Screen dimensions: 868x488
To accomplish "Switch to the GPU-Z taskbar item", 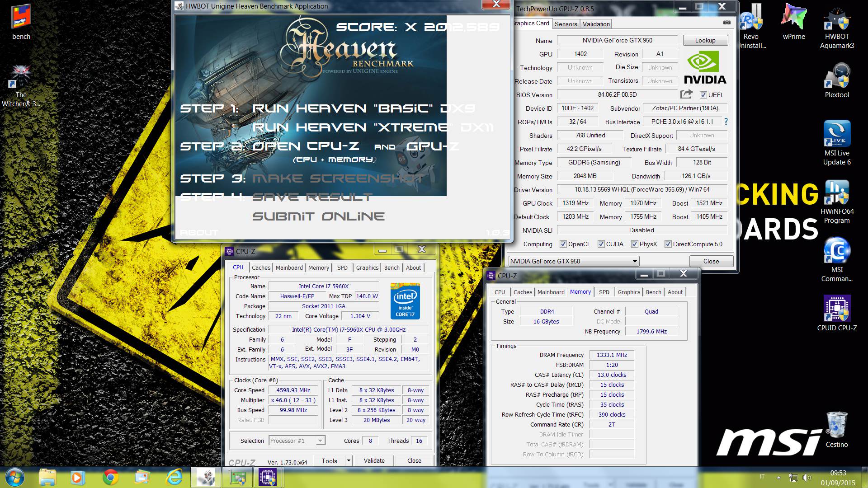I will tap(238, 477).
